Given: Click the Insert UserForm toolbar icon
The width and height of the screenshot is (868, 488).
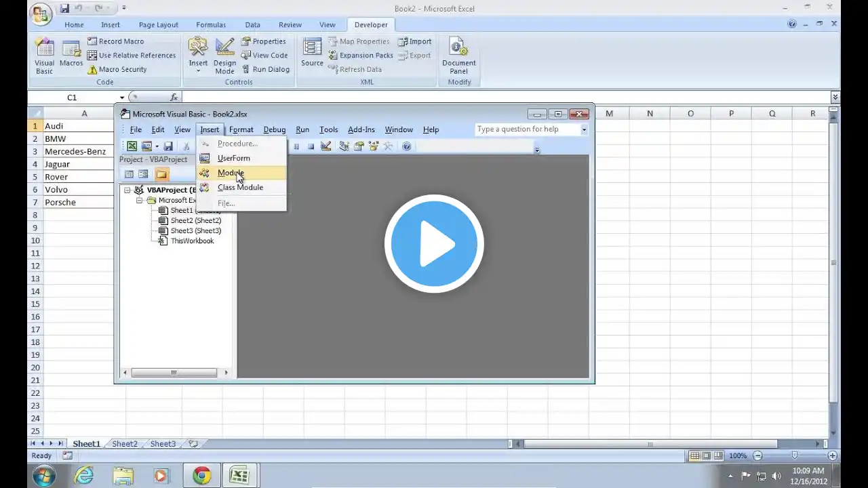Looking at the screenshot, I should [x=146, y=146].
